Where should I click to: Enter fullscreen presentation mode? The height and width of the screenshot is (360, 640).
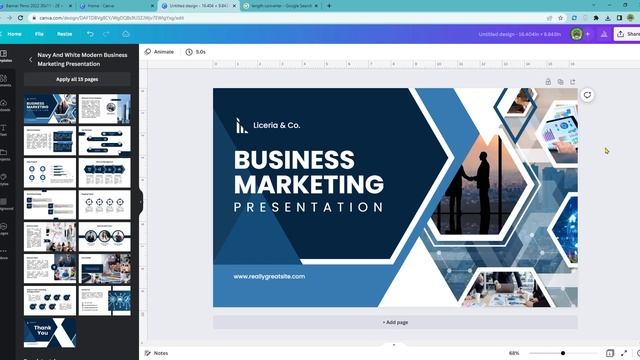pyautogui.click(x=624, y=353)
